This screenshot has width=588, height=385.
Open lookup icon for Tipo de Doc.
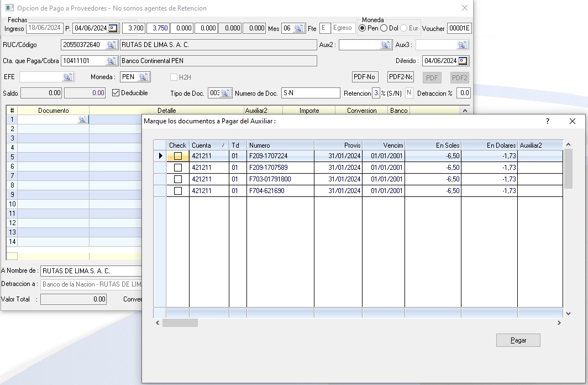(225, 93)
